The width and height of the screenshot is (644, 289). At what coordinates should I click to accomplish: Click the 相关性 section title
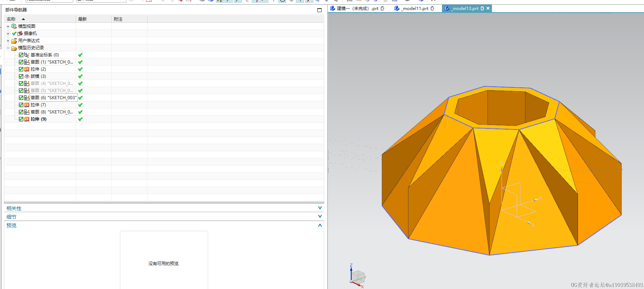pos(14,208)
